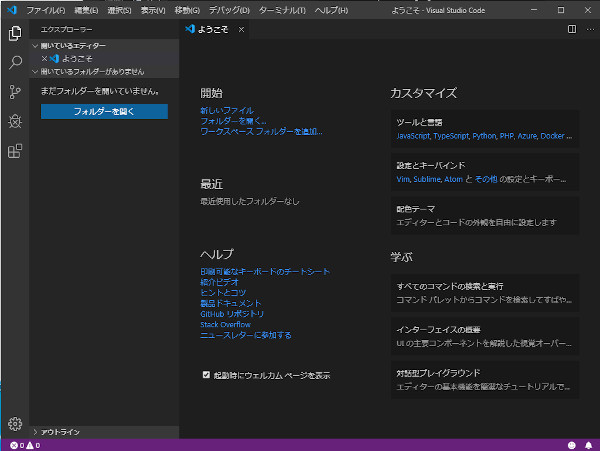Click the その他 keybindings link

[x=486, y=179]
